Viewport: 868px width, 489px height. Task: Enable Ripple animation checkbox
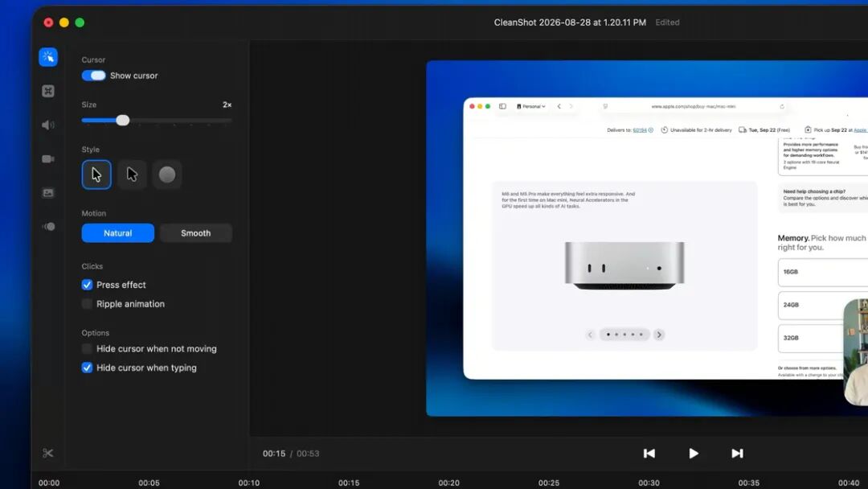coord(87,303)
